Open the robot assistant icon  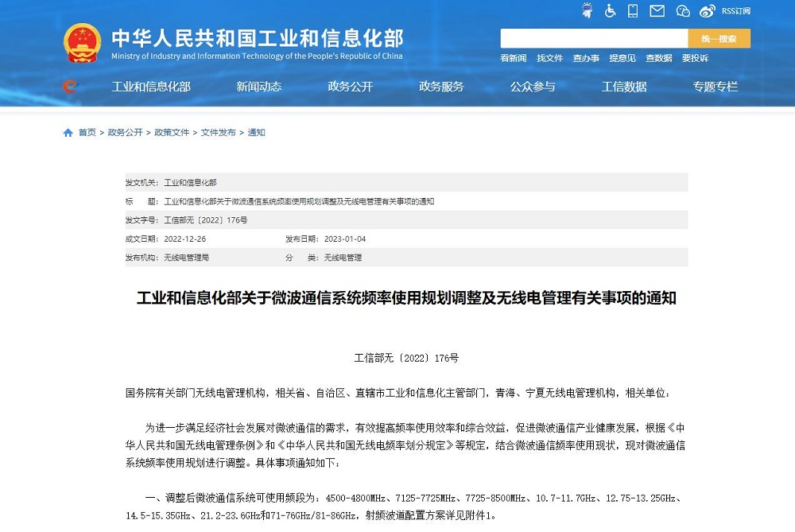pos(587,11)
